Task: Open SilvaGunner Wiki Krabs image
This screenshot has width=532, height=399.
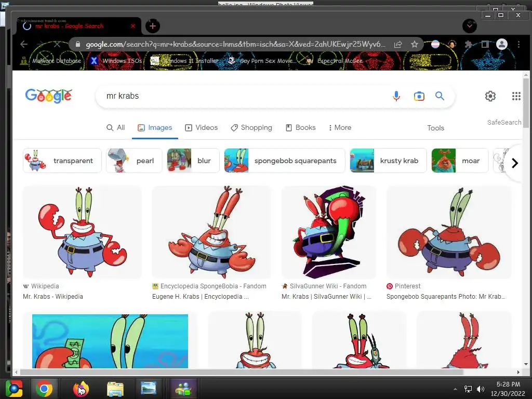Action: pos(329,232)
